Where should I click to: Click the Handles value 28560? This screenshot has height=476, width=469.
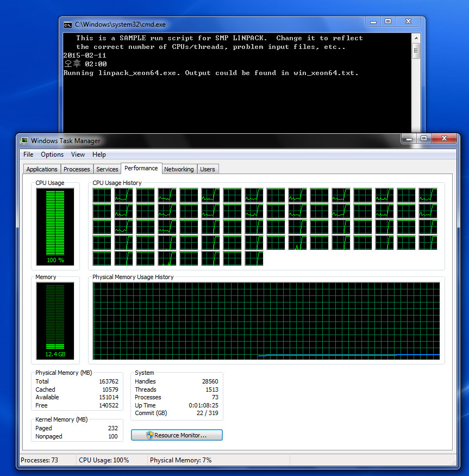click(x=210, y=381)
